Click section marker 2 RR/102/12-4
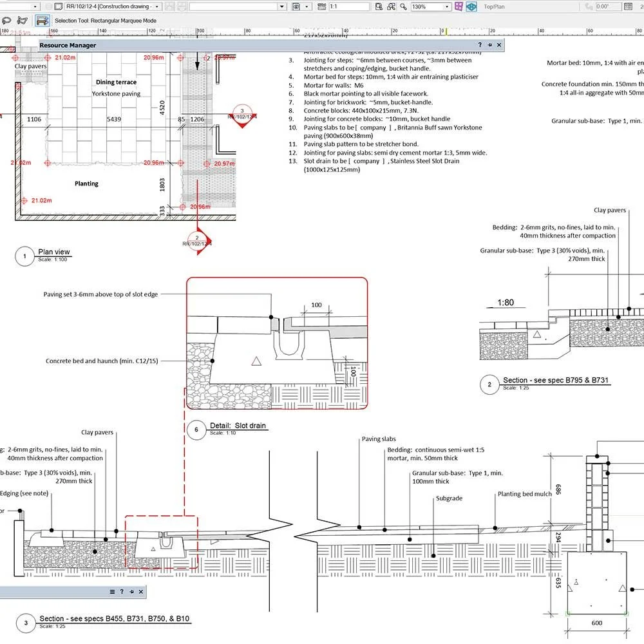The width and height of the screenshot is (644, 644). 197,241
